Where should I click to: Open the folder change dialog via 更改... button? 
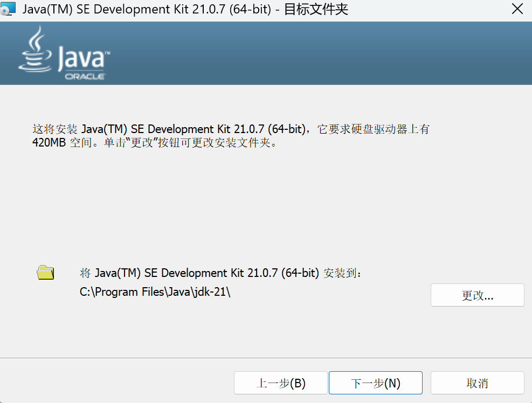click(476, 295)
